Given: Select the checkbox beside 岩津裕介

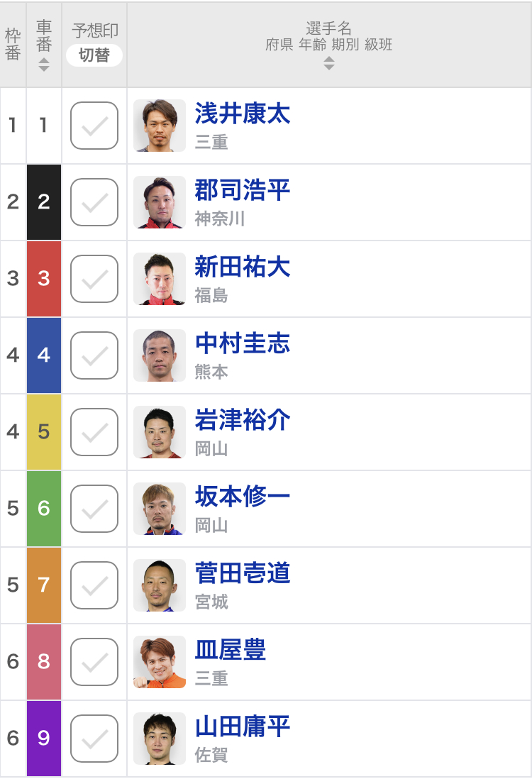Looking at the screenshot, I should pyautogui.click(x=94, y=432).
